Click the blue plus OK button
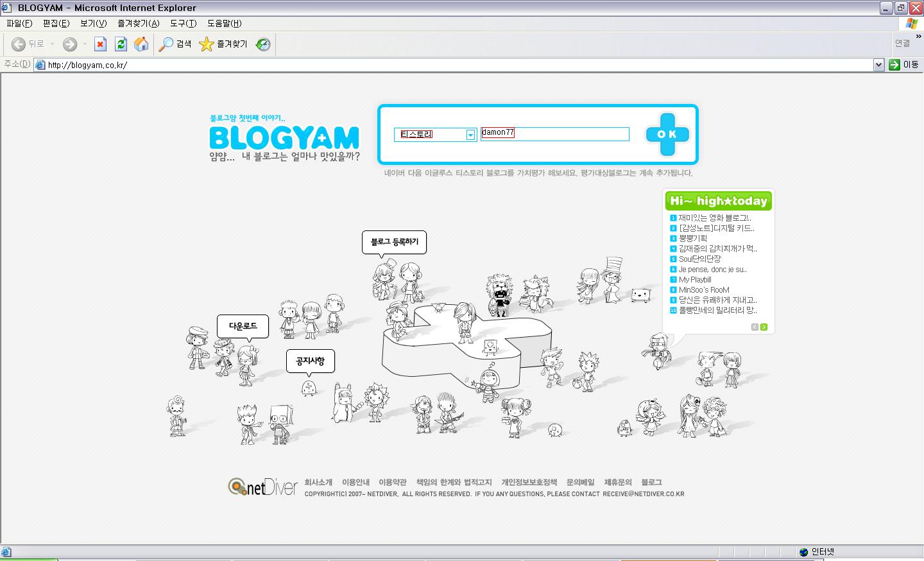The image size is (924, 561). point(667,134)
